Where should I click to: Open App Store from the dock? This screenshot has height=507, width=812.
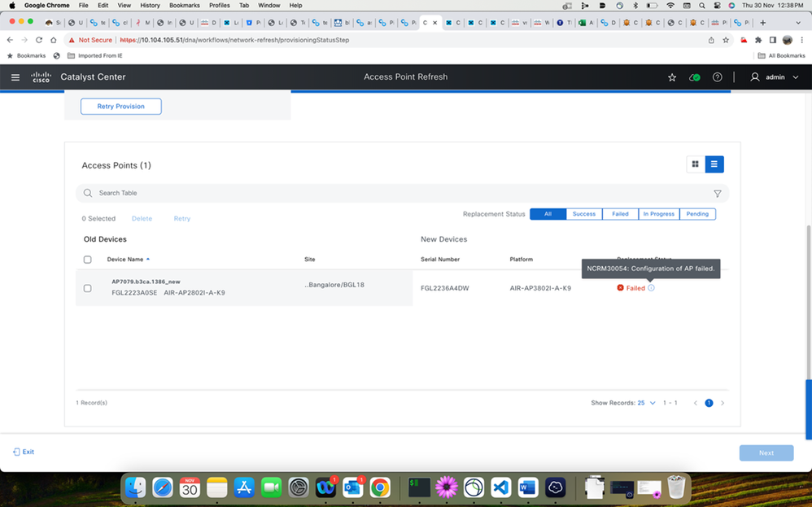coord(244,487)
